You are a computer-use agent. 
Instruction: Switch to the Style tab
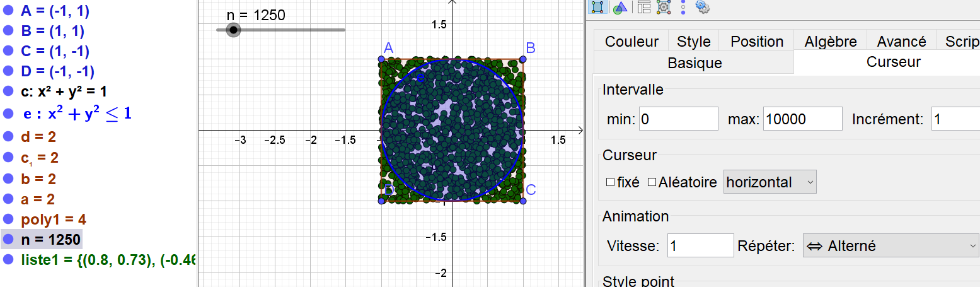[x=694, y=42]
